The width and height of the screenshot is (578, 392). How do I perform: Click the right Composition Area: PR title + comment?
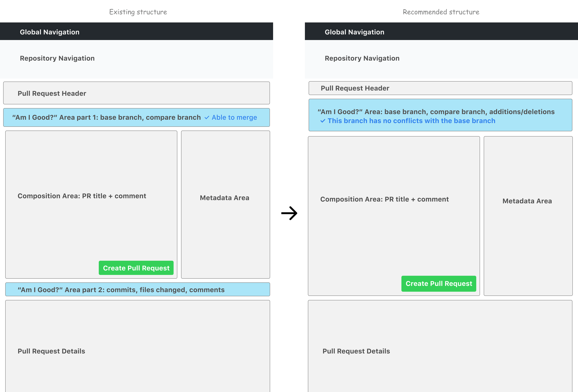click(x=394, y=216)
